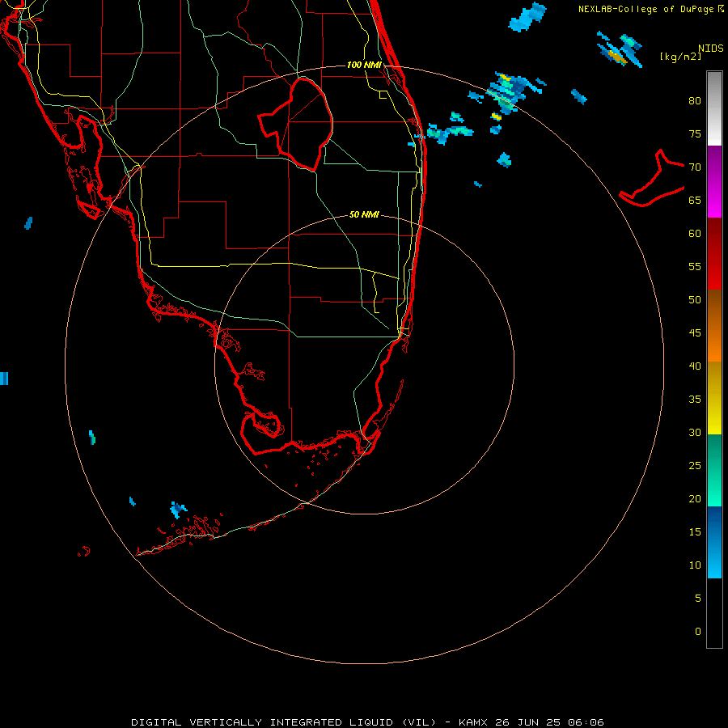Viewport: 728px width, 728px height.
Task: Click the orange-brown segment of the color scale
Action: pos(714,325)
